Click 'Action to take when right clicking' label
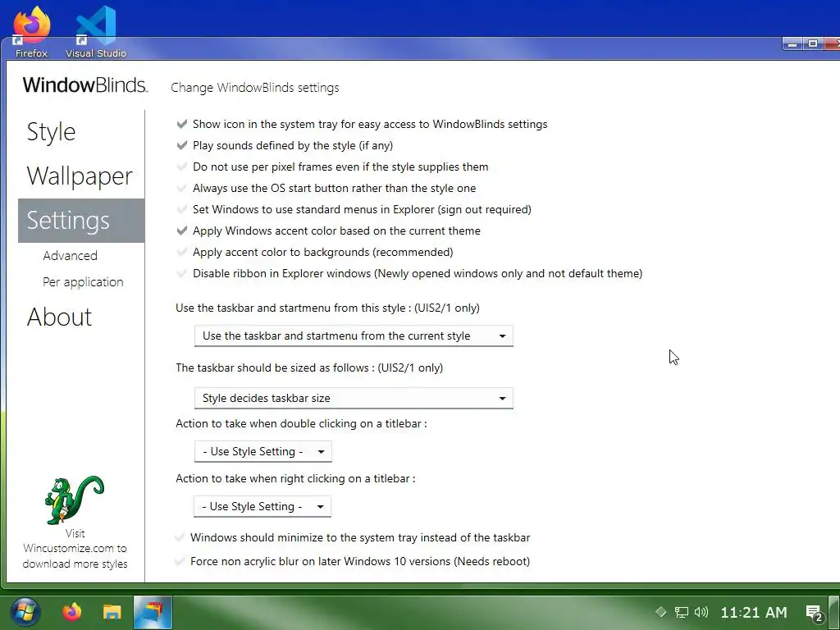840x630 pixels. coord(295,479)
